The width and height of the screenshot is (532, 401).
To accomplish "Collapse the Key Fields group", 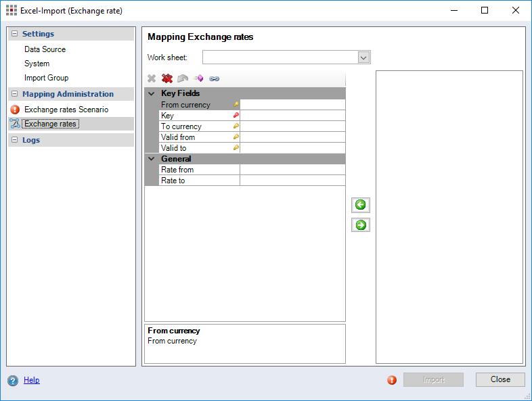I will (152, 94).
